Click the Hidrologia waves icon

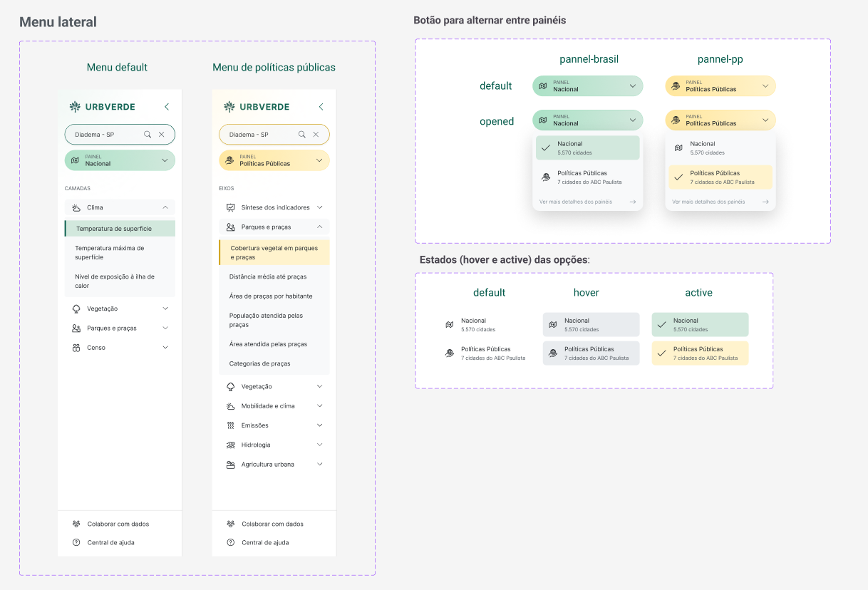pyautogui.click(x=230, y=445)
